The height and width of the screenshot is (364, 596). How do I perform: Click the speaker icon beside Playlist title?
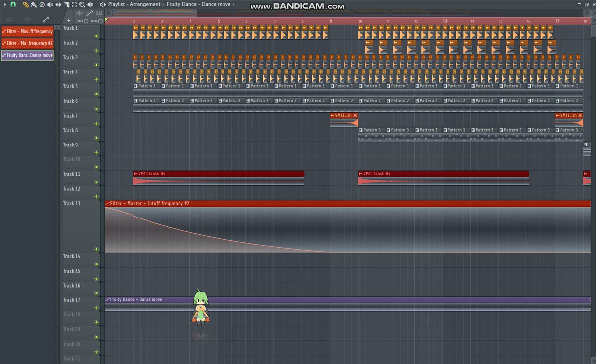click(103, 5)
